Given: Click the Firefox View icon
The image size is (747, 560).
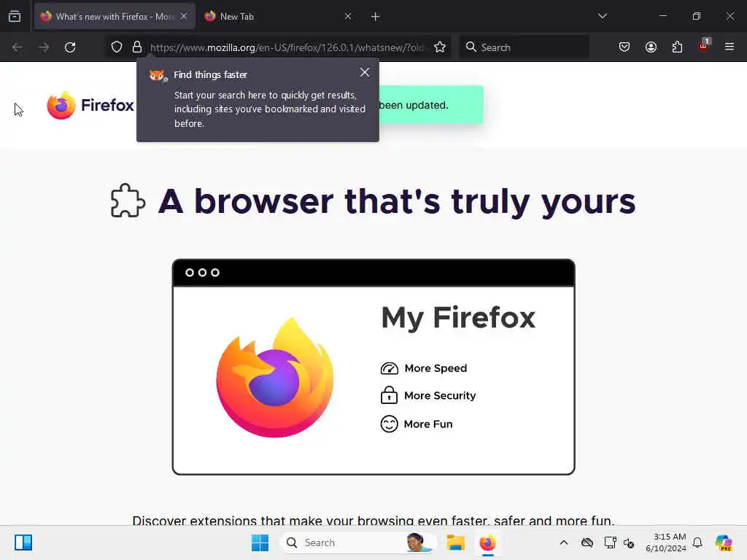Looking at the screenshot, I should click(15, 16).
